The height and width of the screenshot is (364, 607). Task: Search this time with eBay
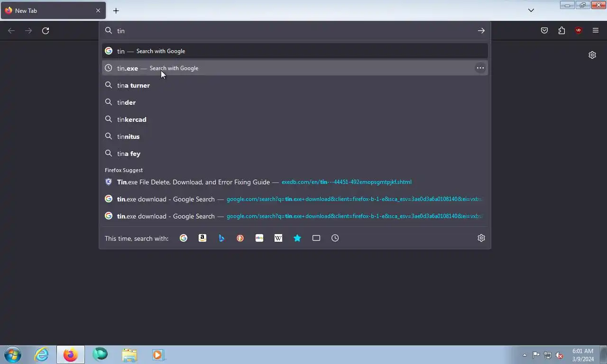coord(259,238)
